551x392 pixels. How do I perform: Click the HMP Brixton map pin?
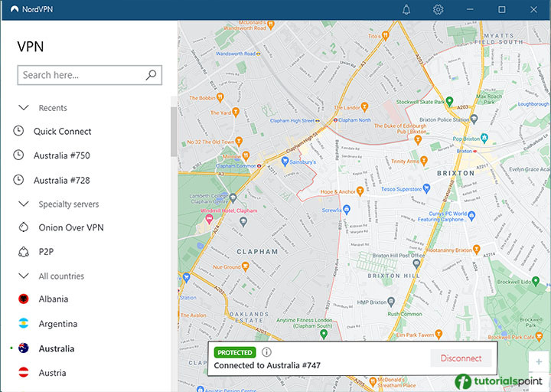[x=391, y=302]
